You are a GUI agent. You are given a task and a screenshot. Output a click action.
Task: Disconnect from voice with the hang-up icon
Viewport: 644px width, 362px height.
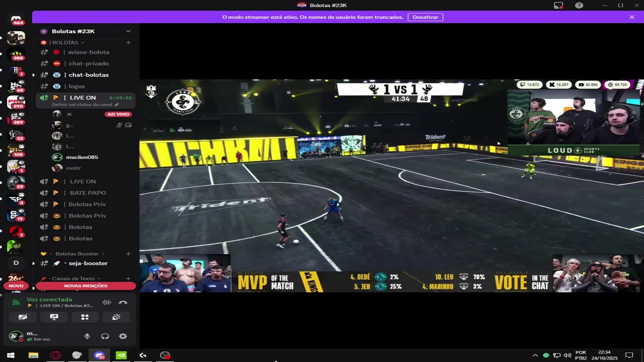[x=123, y=302]
